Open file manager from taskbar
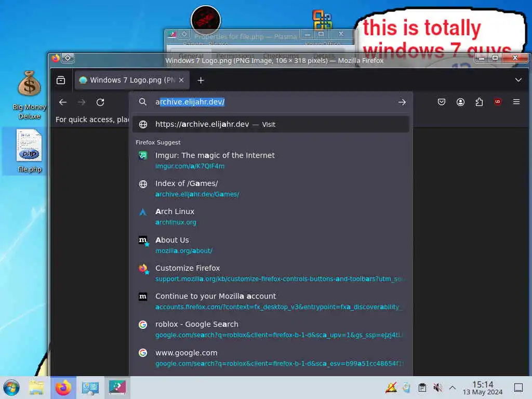Viewport: 532px width, 399px height. pos(36,388)
